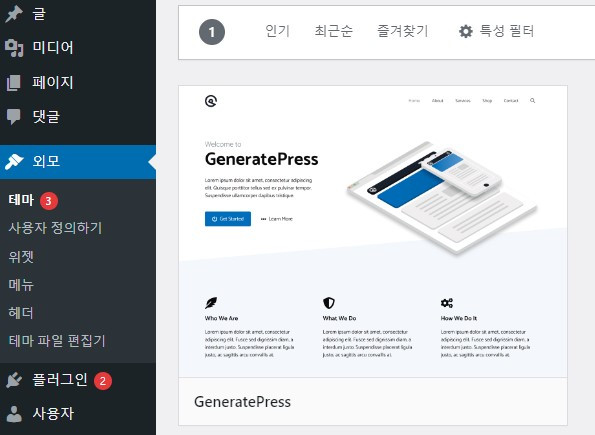595x435 pixels.
Task: Switch to the 즐겨찾기 filter tab
Action: pos(403,31)
